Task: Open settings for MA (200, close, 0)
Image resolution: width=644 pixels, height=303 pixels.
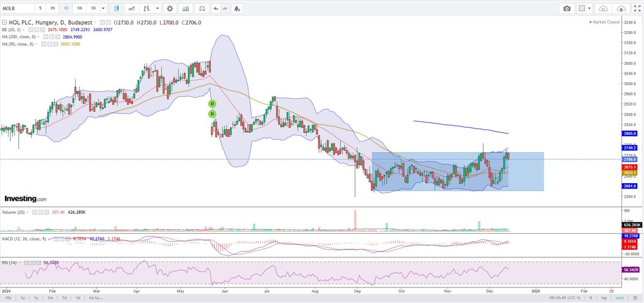Action: [x=52, y=37]
